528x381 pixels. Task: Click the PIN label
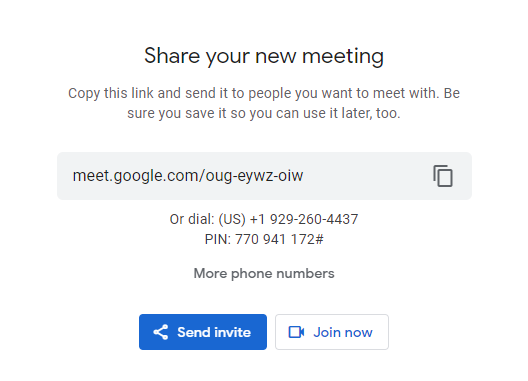click(218, 240)
